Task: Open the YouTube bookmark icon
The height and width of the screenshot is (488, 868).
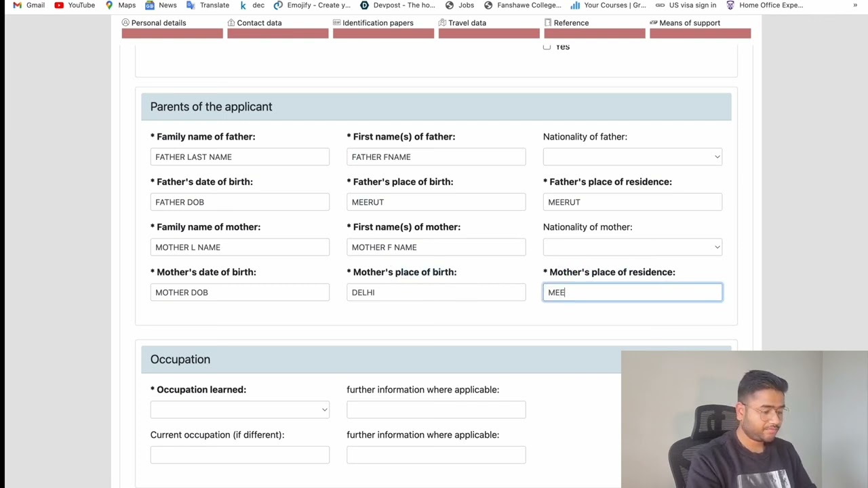Action: [x=59, y=5]
